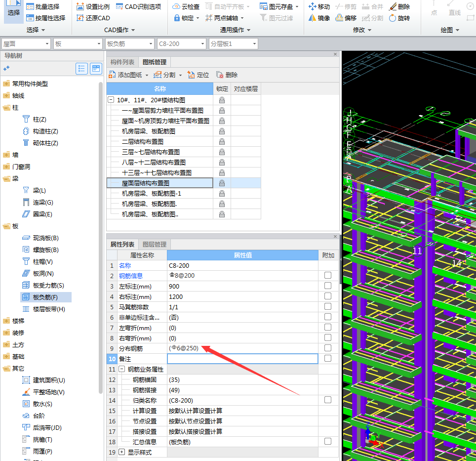Open the 板负筋 dropdown
476x461 pixels.
tap(130, 44)
